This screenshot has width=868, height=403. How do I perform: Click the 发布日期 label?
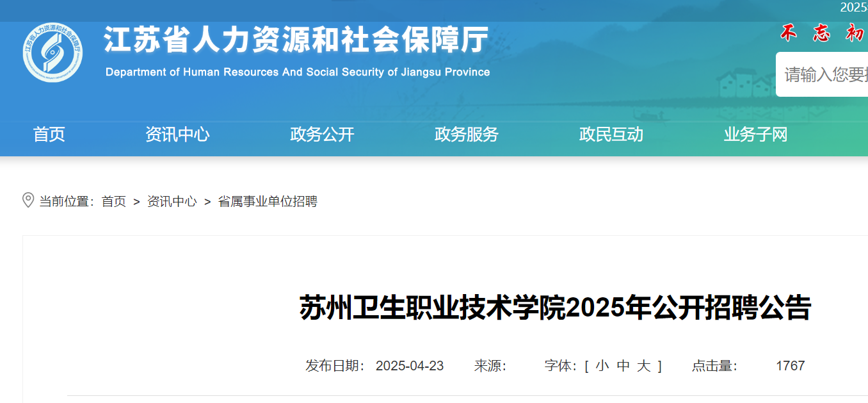coord(335,366)
